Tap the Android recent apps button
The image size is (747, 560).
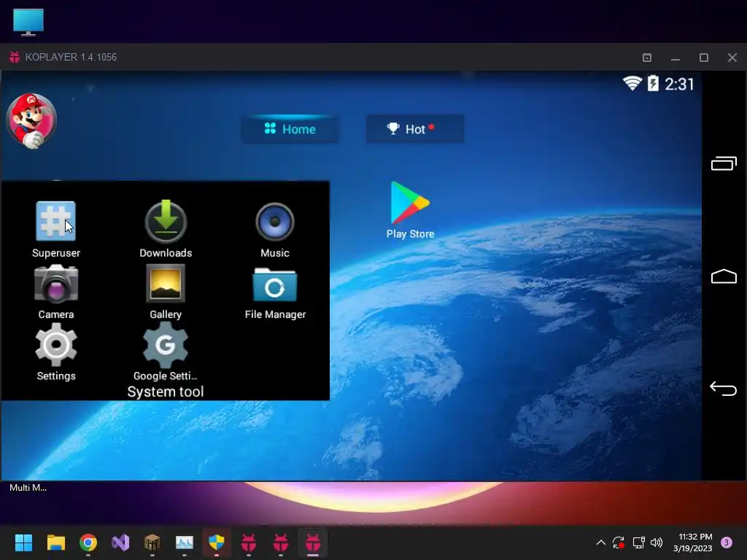[724, 163]
